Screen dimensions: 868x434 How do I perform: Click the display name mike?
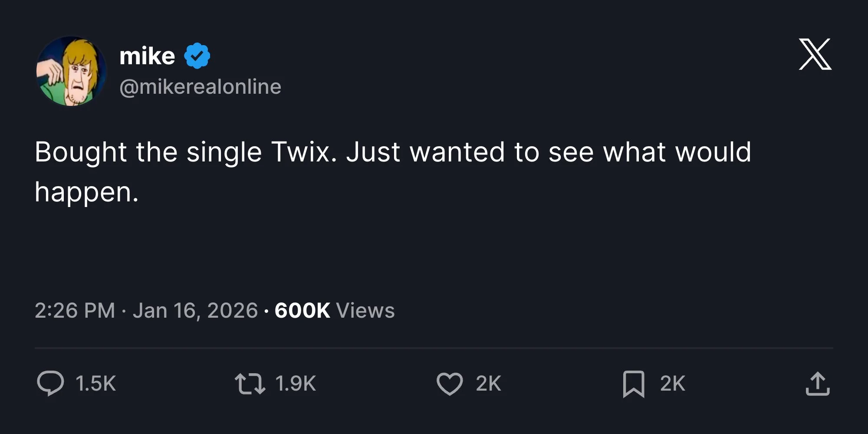pos(147,56)
